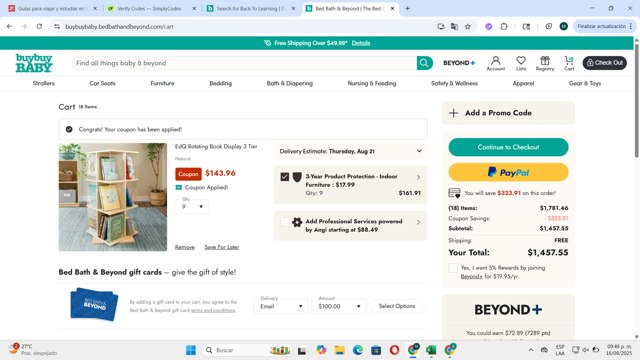The width and height of the screenshot is (640, 360).
Task: Open Excel from taskbar
Action: point(431,350)
